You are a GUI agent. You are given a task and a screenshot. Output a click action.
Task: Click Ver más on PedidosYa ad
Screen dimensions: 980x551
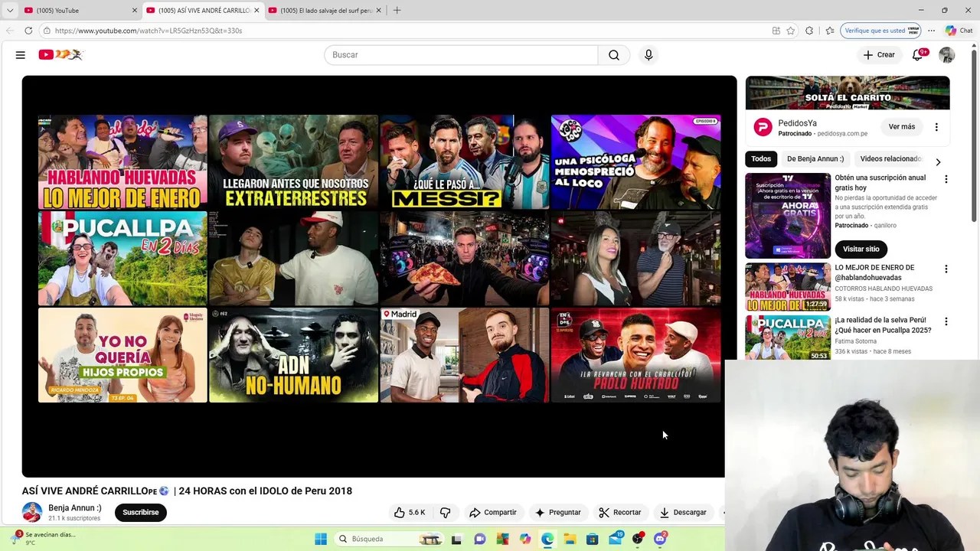pos(902,127)
